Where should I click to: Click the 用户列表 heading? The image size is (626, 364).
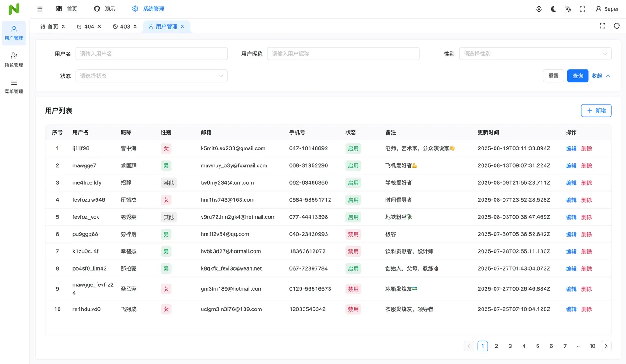(59, 110)
